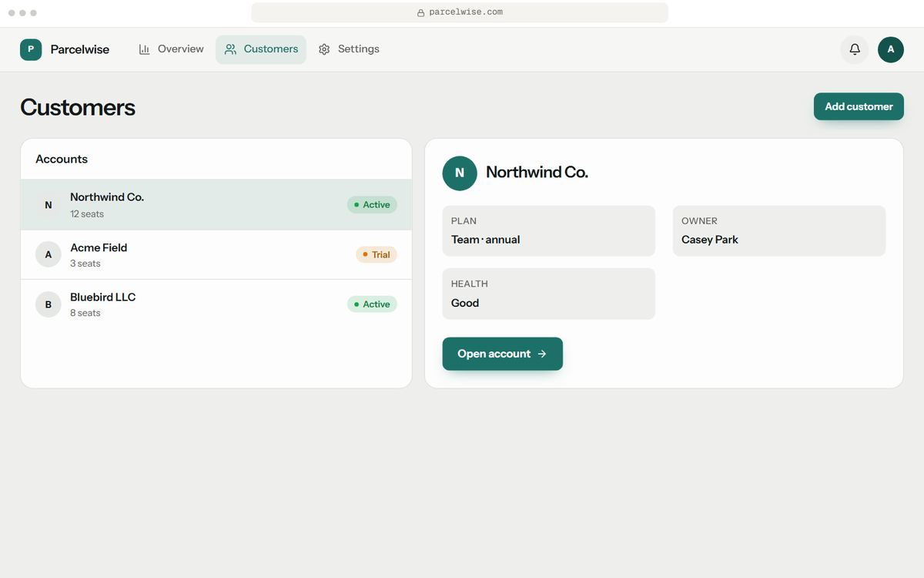Click the Overview bar chart icon
924x578 pixels.
[144, 49]
